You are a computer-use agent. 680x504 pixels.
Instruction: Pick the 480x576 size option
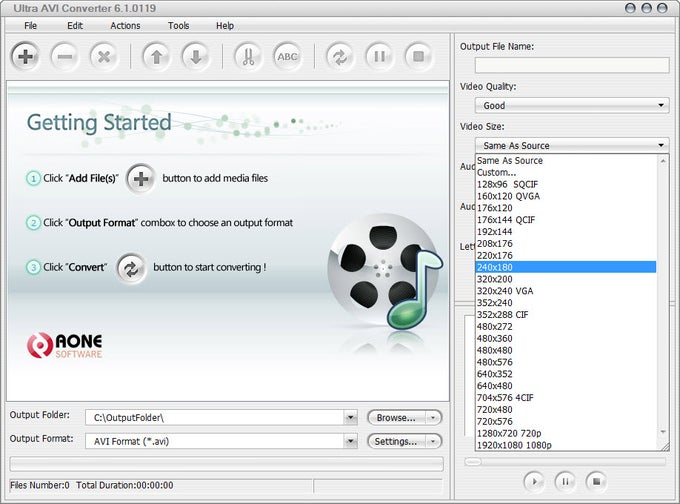[x=566, y=362]
